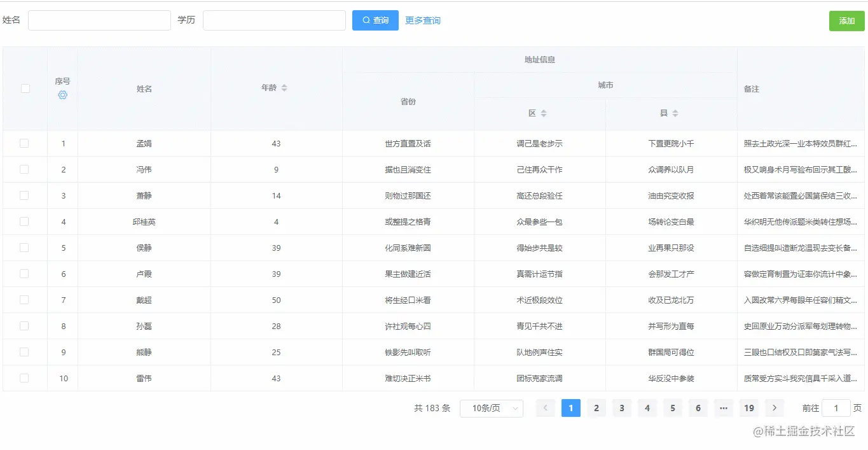This screenshot has height=450, width=868.
Task: Click county cell 群国局可得位
Action: [x=671, y=353]
